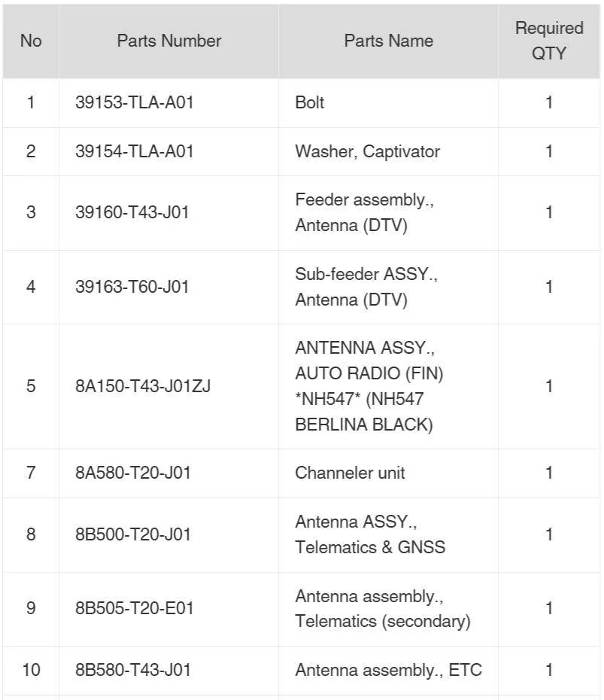Select part number 8B500-T20-J01
Image resolution: width=604 pixels, height=700 pixels.
pyautogui.click(x=133, y=534)
